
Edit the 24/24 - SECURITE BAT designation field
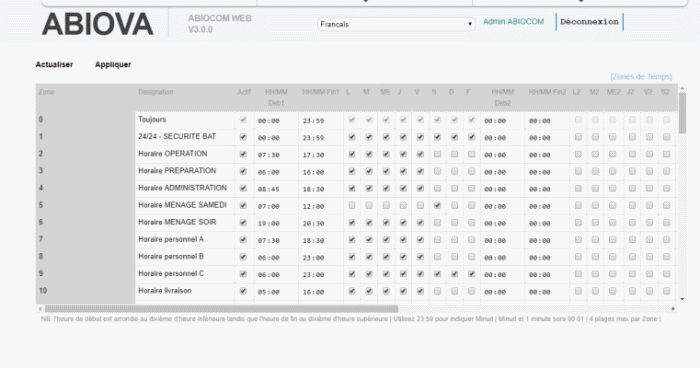185,137
